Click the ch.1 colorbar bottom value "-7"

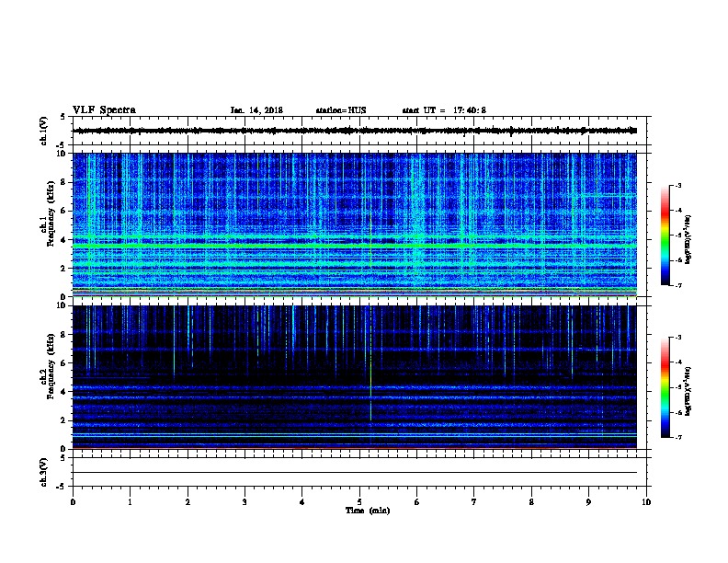tap(678, 285)
